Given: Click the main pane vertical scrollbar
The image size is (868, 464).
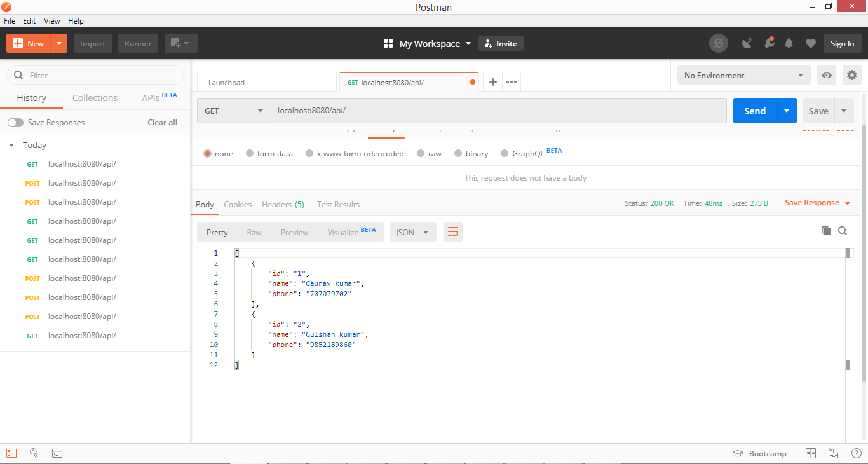Looking at the screenshot, I should pos(864,254).
